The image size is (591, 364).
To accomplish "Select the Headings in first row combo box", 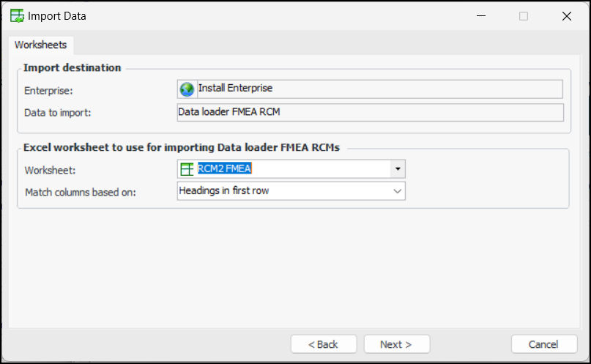I will (x=286, y=191).
